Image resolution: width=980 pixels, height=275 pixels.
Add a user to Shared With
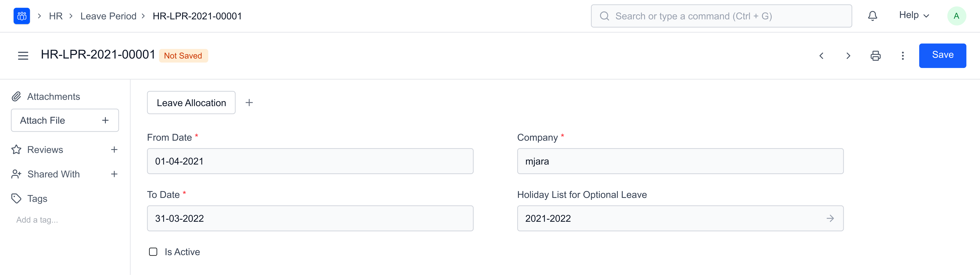coord(114,174)
